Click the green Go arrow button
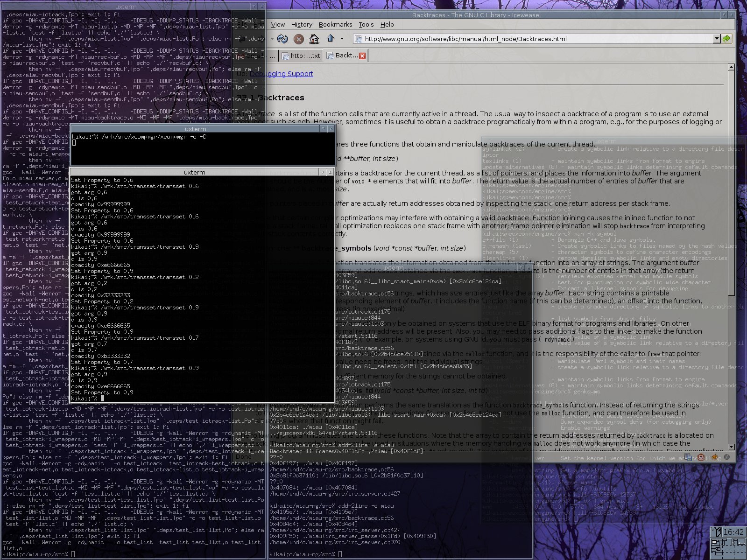Image resolution: width=747 pixels, height=560 pixels. coord(726,39)
